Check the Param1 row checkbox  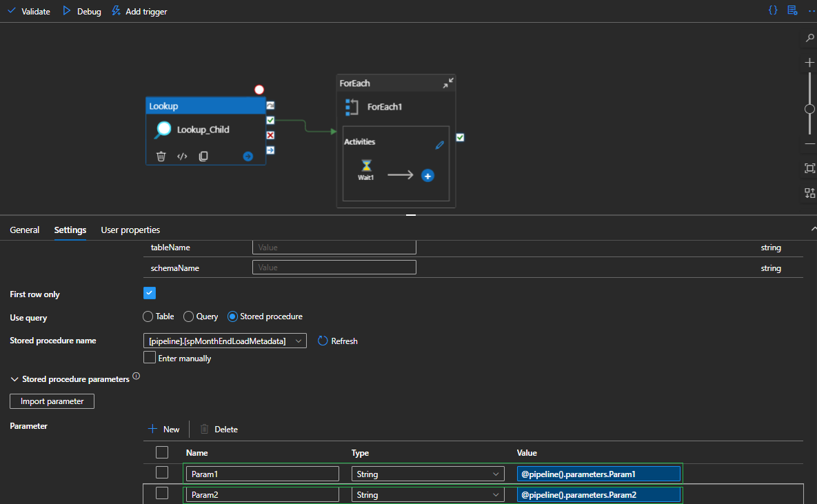pyautogui.click(x=162, y=473)
